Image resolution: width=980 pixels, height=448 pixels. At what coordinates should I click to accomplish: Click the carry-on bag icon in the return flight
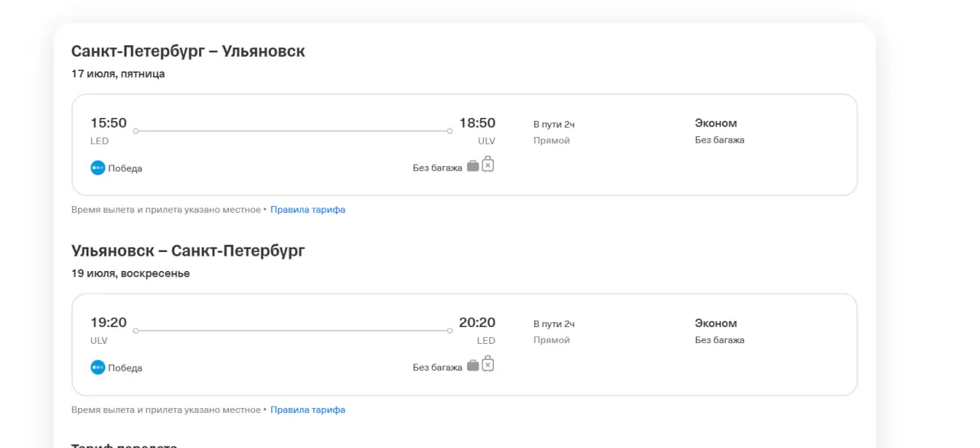coord(473,365)
